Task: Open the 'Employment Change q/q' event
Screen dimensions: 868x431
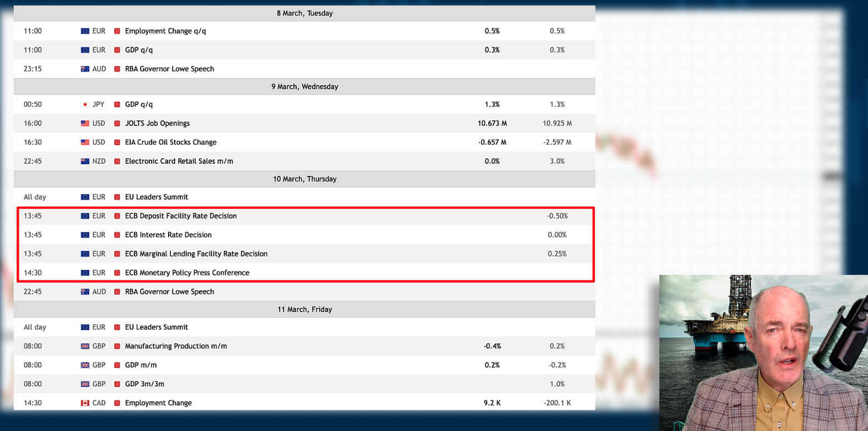Action: tap(165, 31)
